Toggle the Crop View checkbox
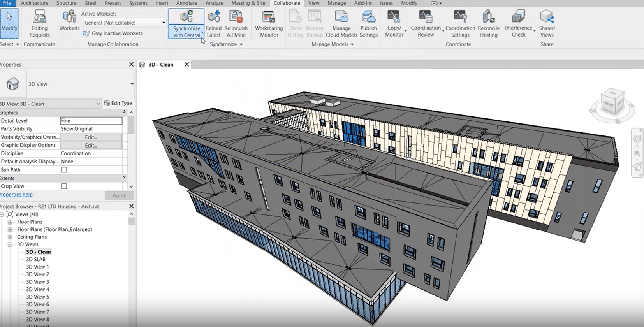This screenshot has width=644, height=327. pyautogui.click(x=64, y=186)
